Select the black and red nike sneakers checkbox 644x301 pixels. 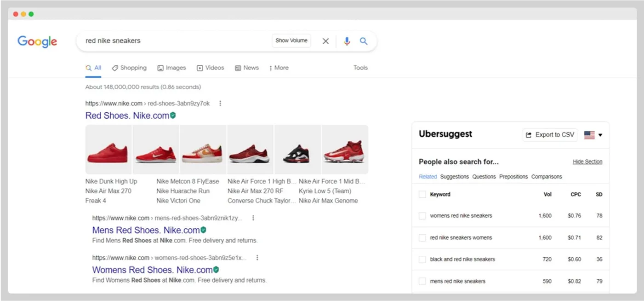tap(422, 259)
